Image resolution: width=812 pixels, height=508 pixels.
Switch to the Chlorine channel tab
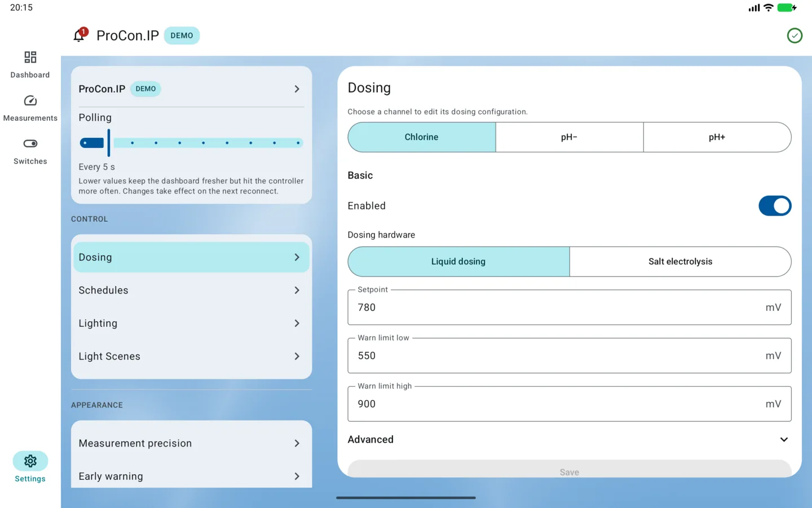422,137
